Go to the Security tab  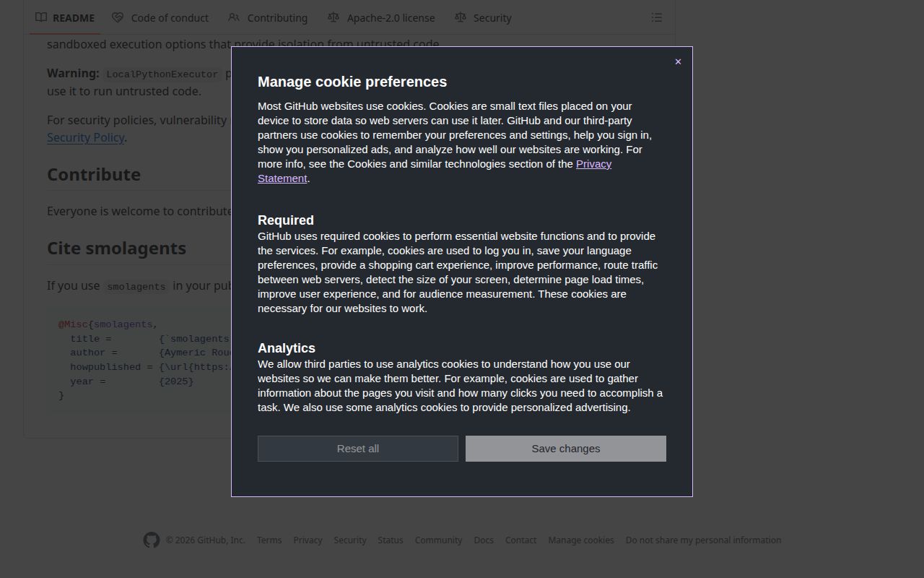[483, 17]
